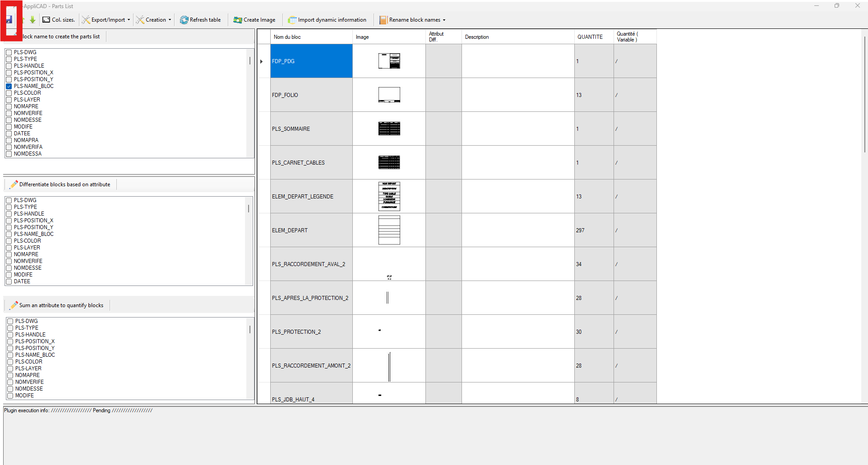868x465 pixels.
Task: Click the green move-down arrow icon
Action: coord(32,20)
